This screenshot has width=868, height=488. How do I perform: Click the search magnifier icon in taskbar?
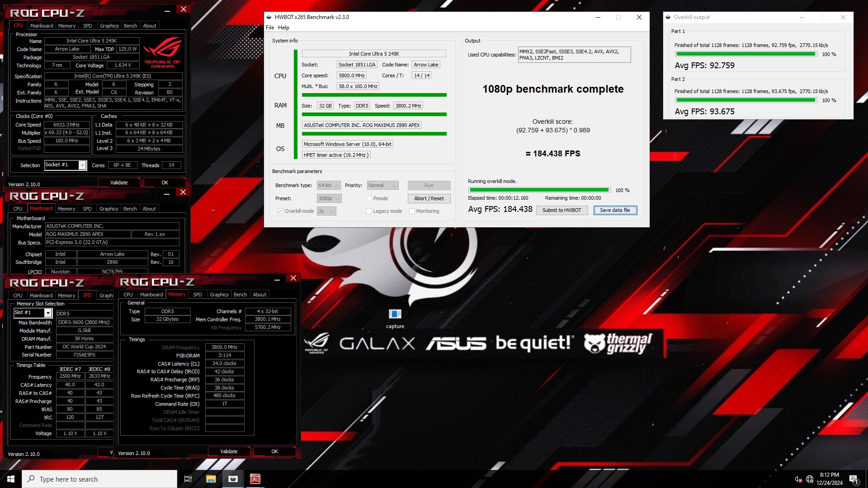(x=31, y=479)
